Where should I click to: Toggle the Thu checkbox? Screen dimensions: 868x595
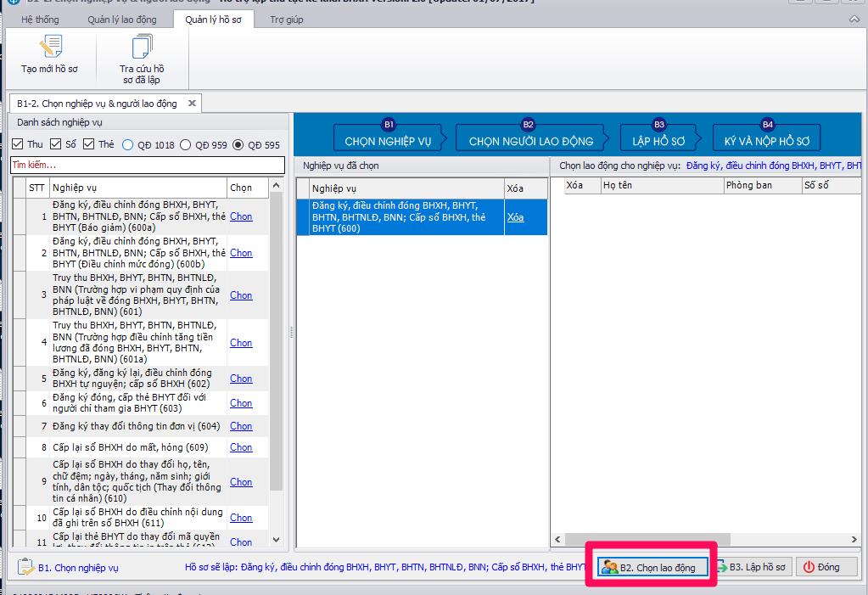click(x=19, y=144)
